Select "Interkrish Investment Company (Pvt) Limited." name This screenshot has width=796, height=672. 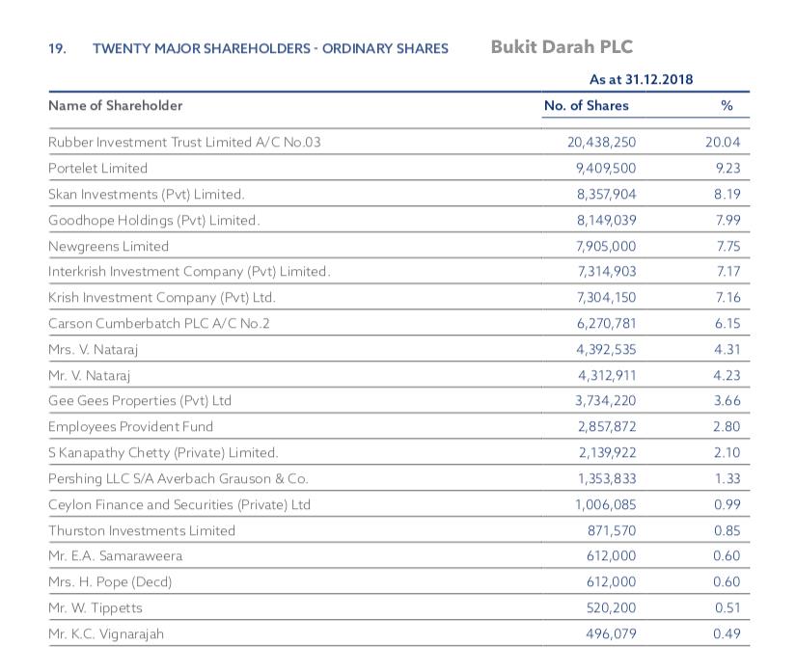click(189, 272)
